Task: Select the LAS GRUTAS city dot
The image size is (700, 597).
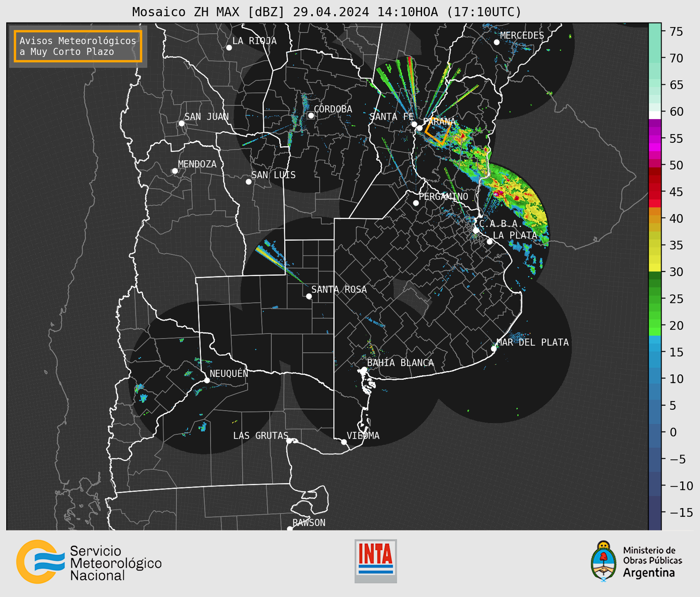Action: pyautogui.click(x=289, y=441)
